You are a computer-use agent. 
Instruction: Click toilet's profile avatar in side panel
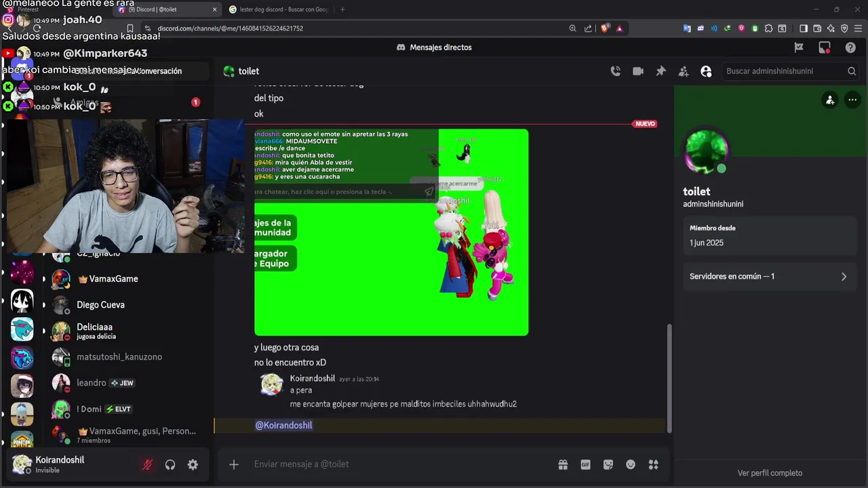point(707,150)
